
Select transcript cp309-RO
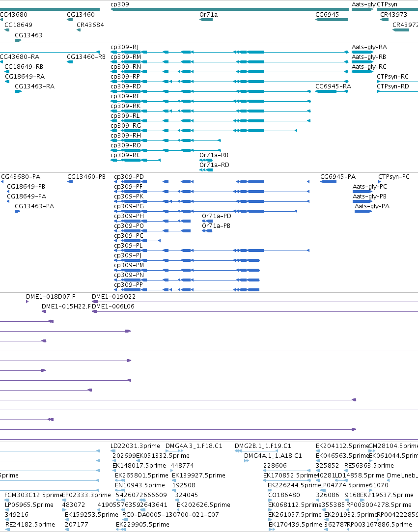(126, 145)
